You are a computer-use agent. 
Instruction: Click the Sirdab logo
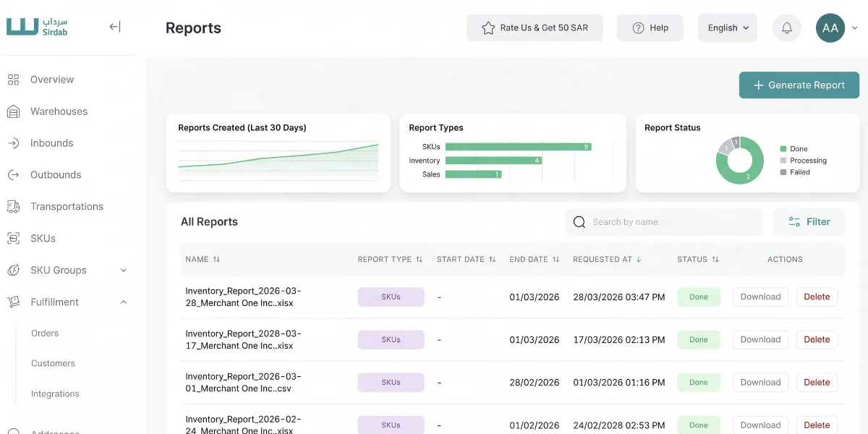[x=37, y=27]
